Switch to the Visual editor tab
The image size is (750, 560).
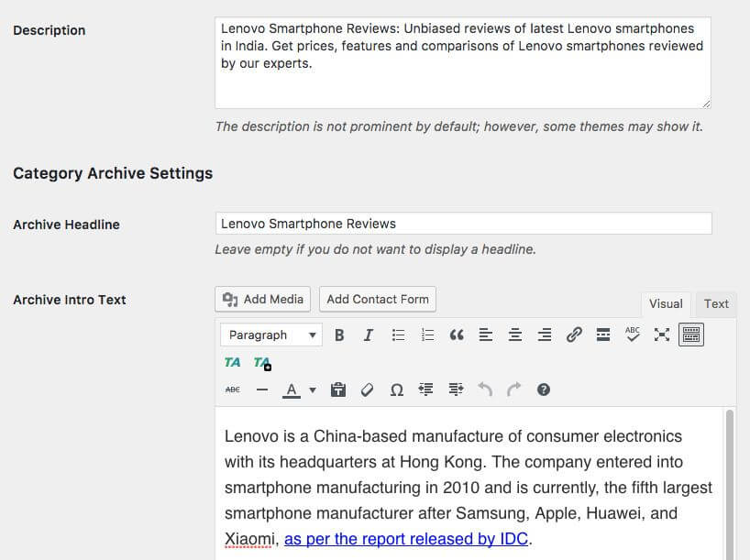point(666,304)
